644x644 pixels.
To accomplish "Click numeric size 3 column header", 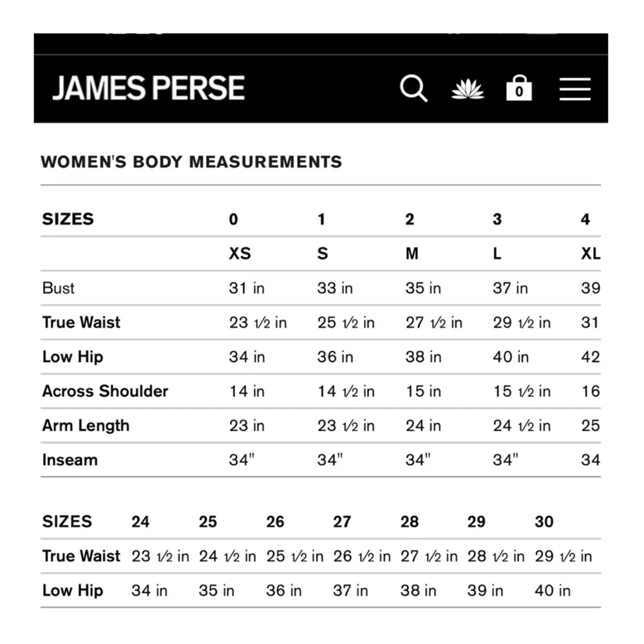I will tap(497, 220).
